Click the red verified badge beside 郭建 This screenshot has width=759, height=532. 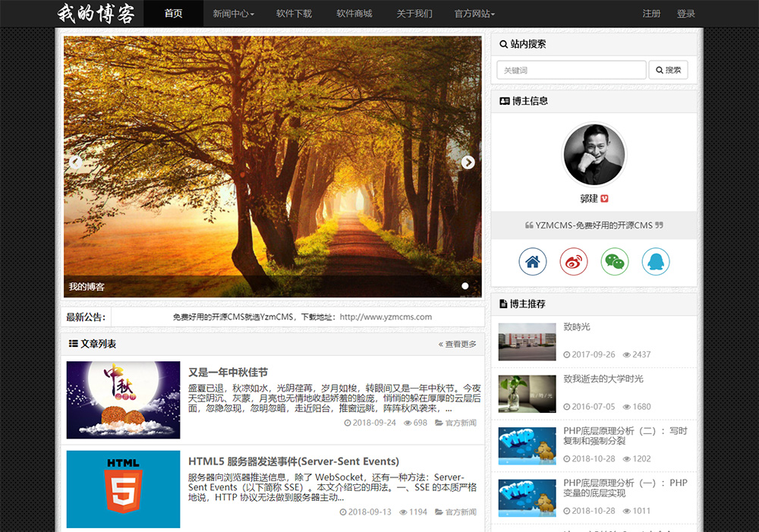click(x=605, y=199)
